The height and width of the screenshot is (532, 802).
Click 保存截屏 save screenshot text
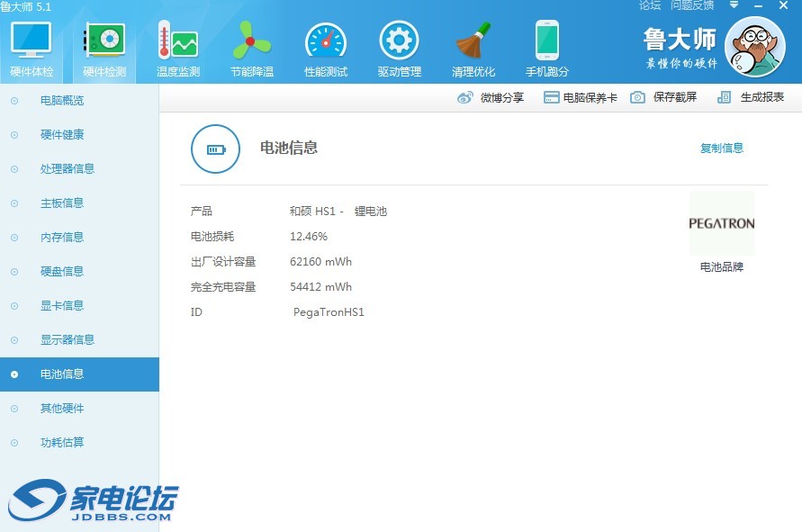coord(675,97)
